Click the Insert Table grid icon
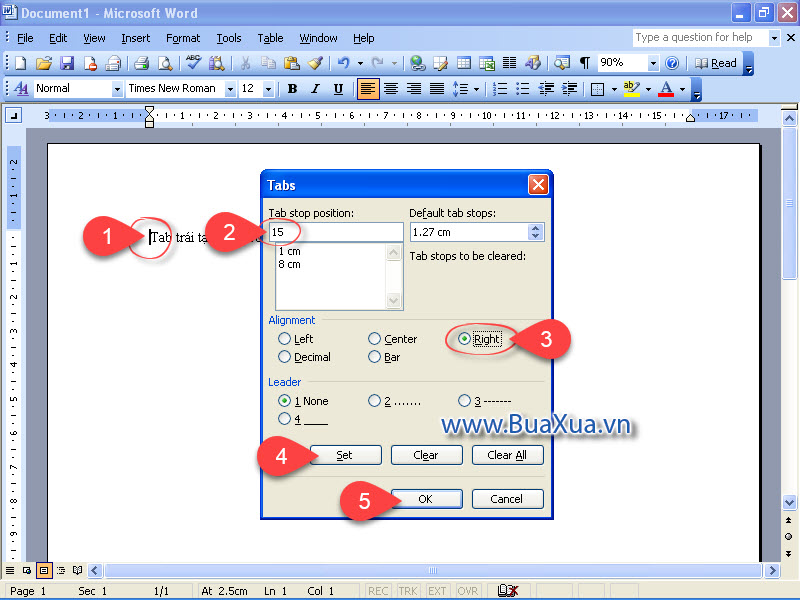This screenshot has width=800, height=600. point(464,63)
